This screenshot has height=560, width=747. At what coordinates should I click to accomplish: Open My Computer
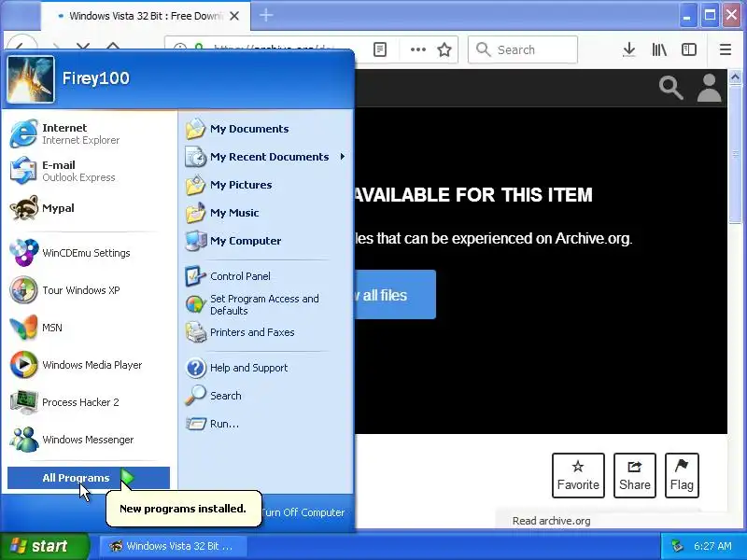266,241
